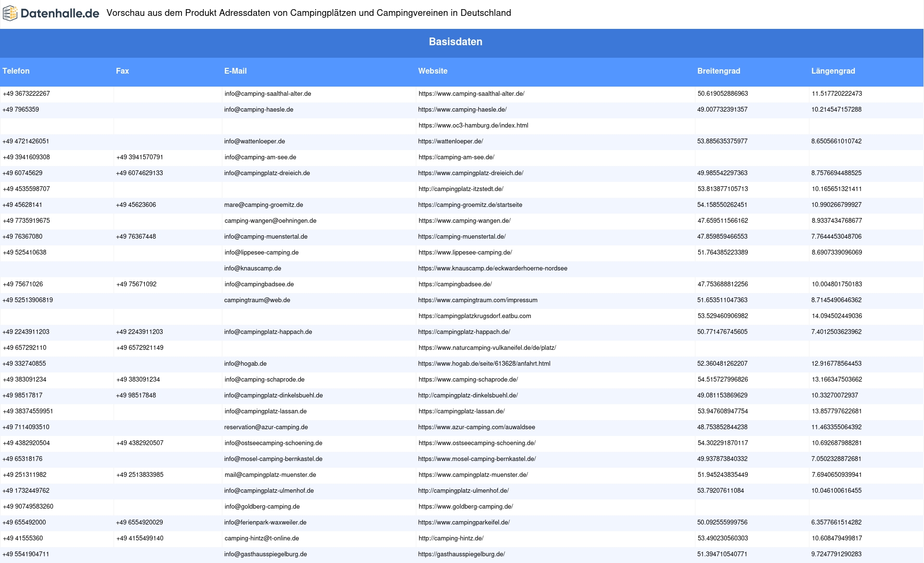
Task: Select email camping-wangen@oehningen.de
Action: pyautogui.click(x=270, y=221)
